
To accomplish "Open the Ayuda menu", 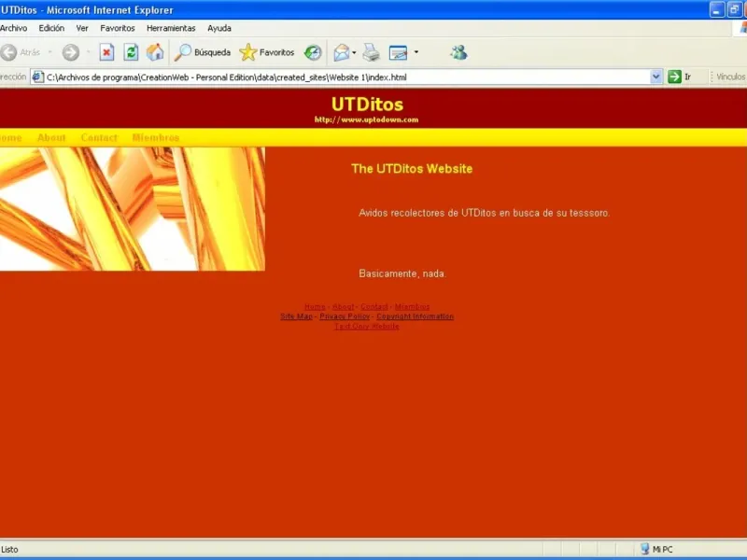I will coord(219,28).
